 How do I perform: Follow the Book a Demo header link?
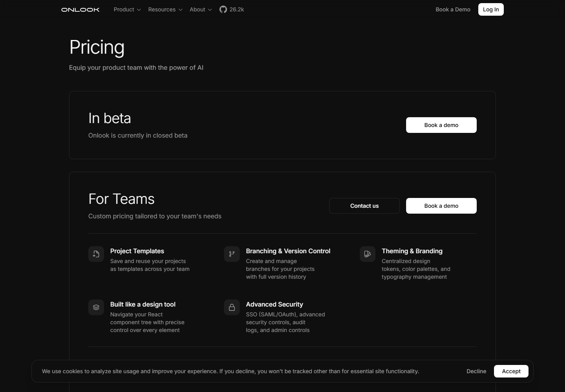point(453,9)
